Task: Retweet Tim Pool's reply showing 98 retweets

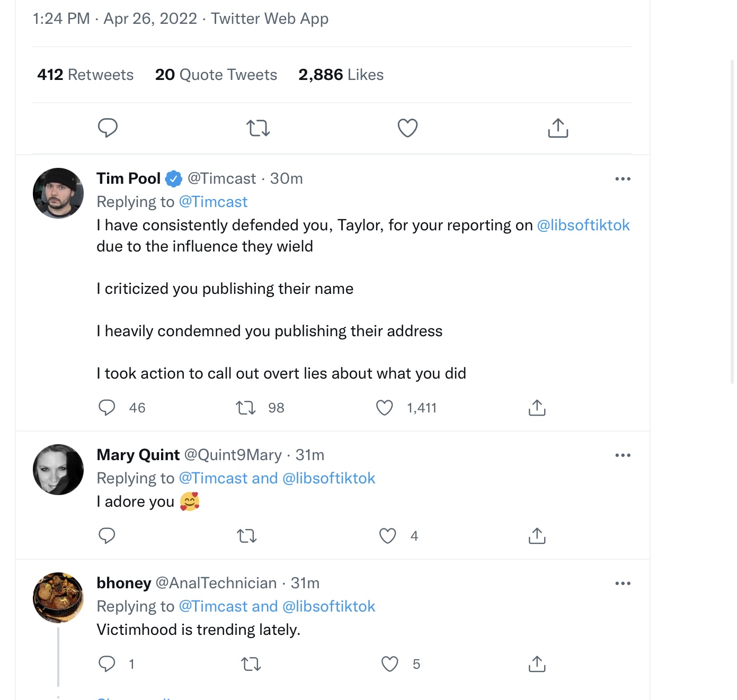Action: click(246, 408)
